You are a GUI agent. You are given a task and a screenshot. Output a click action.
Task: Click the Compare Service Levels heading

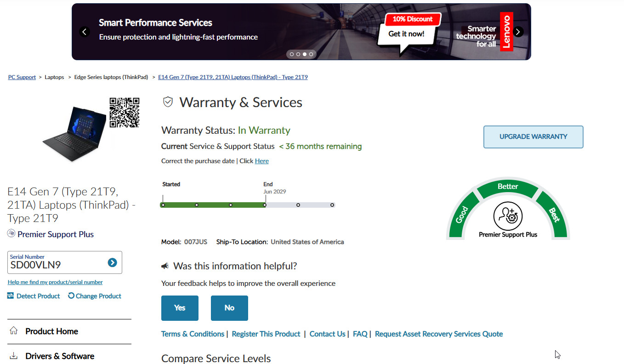[216, 358]
